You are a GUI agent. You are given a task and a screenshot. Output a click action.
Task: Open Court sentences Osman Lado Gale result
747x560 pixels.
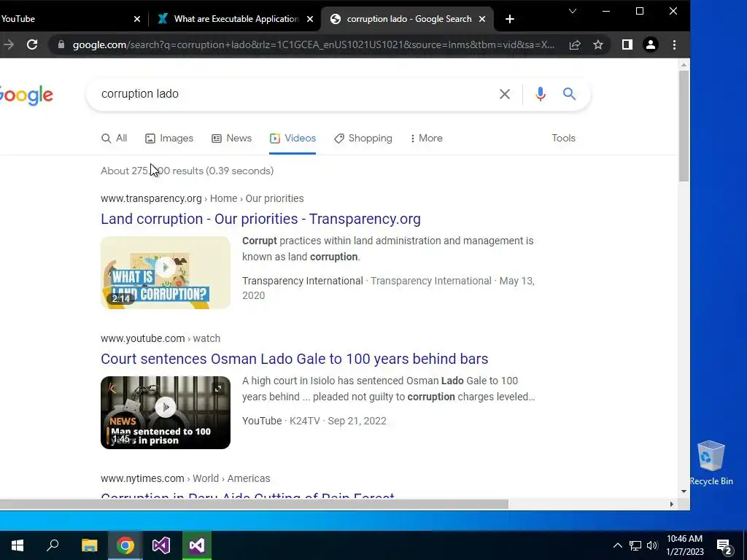[x=295, y=359]
